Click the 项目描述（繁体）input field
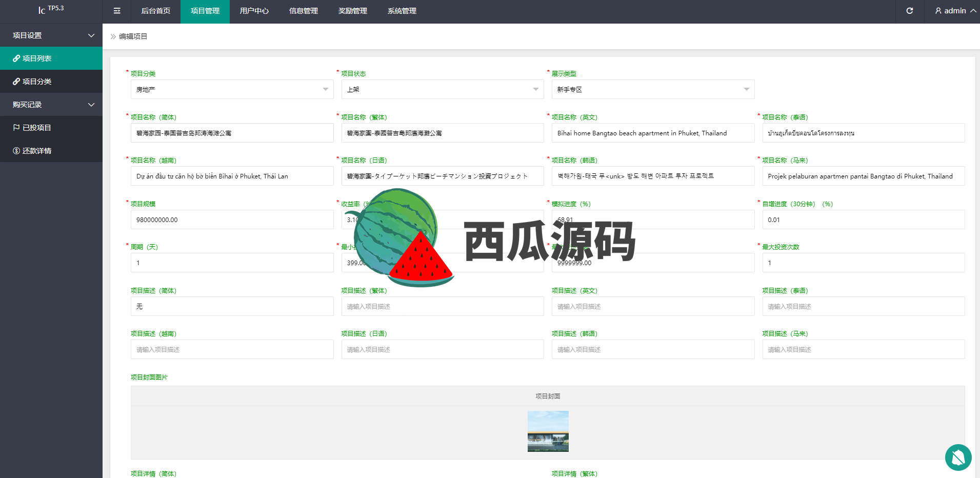This screenshot has height=478, width=980. pyautogui.click(x=443, y=306)
